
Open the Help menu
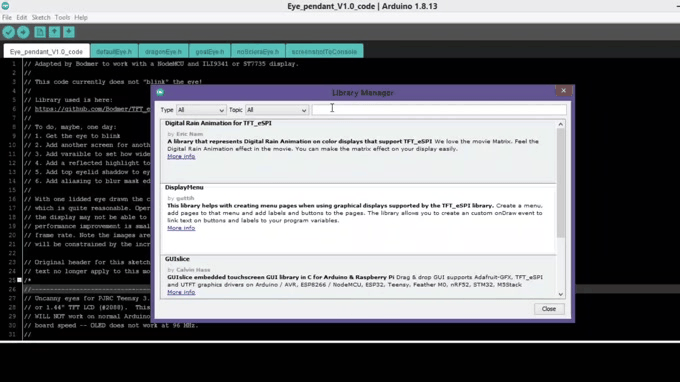pyautogui.click(x=81, y=17)
